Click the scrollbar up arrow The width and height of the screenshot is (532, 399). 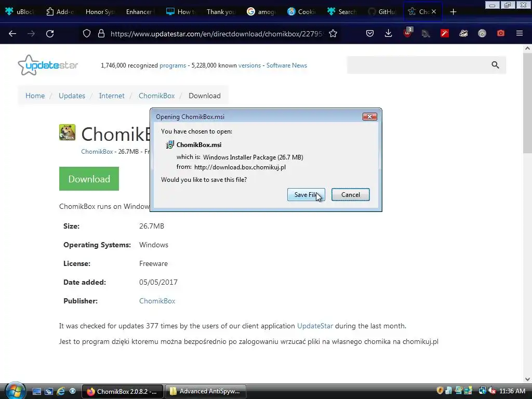click(527, 48)
